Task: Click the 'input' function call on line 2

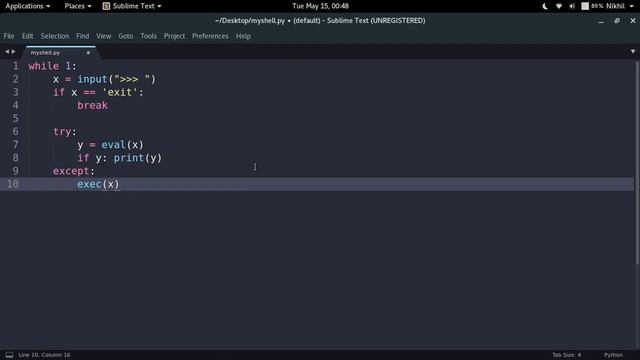Action: pyautogui.click(x=92, y=79)
